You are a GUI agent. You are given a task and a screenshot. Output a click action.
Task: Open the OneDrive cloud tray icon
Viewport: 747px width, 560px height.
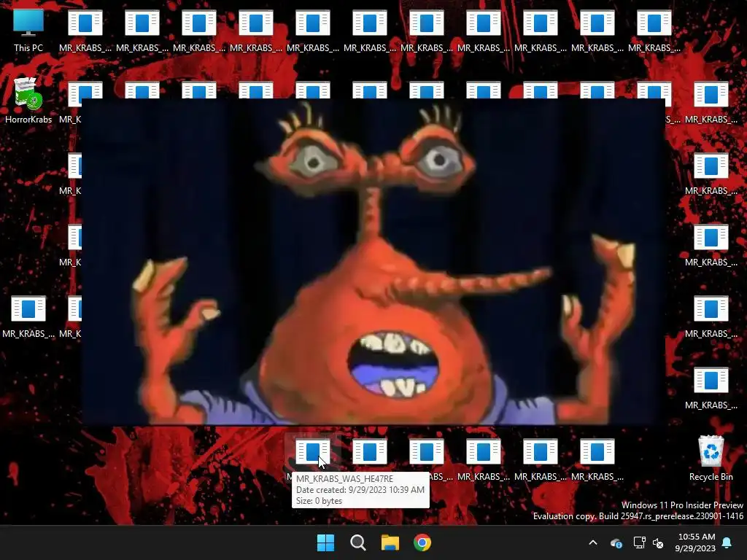(x=616, y=542)
